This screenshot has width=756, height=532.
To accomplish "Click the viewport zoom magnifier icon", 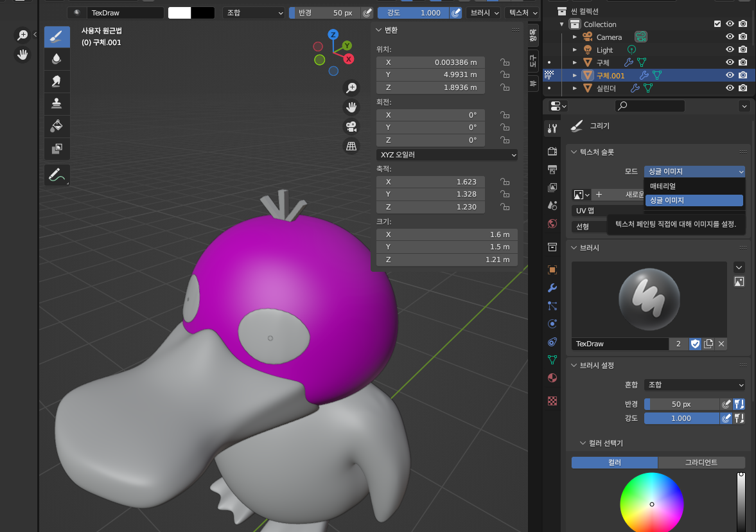I will click(351, 88).
